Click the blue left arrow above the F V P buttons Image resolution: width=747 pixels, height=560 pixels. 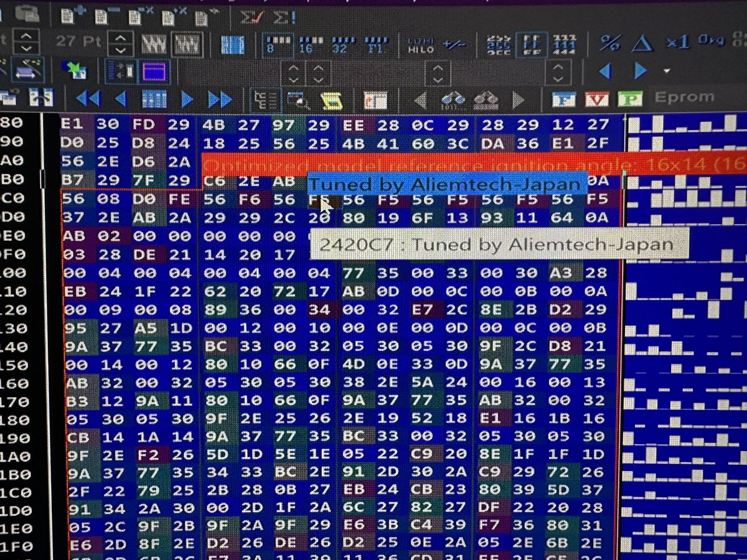(604, 72)
